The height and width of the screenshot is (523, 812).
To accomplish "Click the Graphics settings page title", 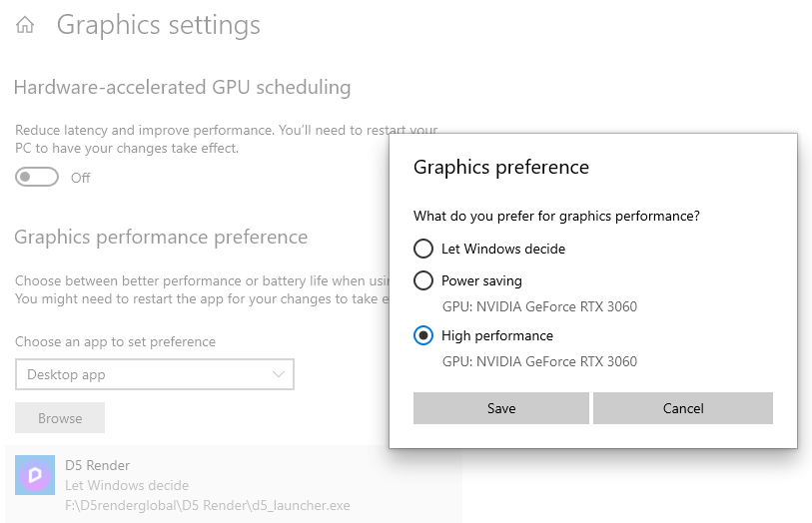I will tap(159, 25).
